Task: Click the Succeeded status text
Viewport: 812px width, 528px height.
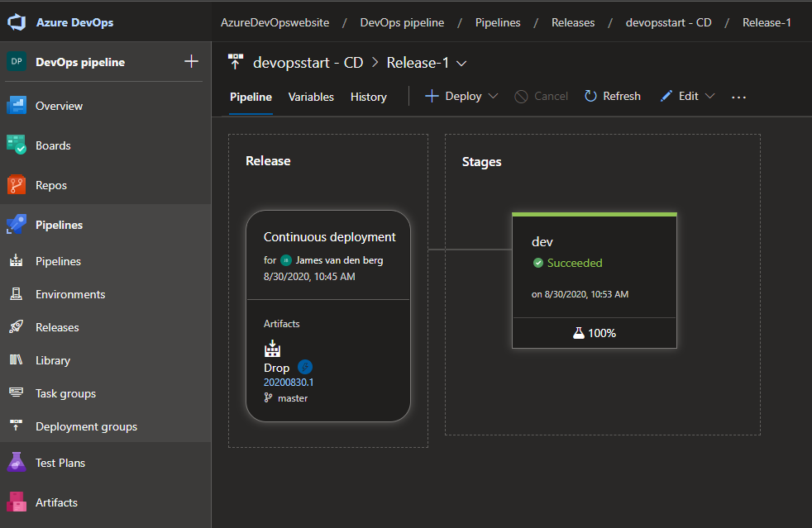Action: [x=575, y=263]
